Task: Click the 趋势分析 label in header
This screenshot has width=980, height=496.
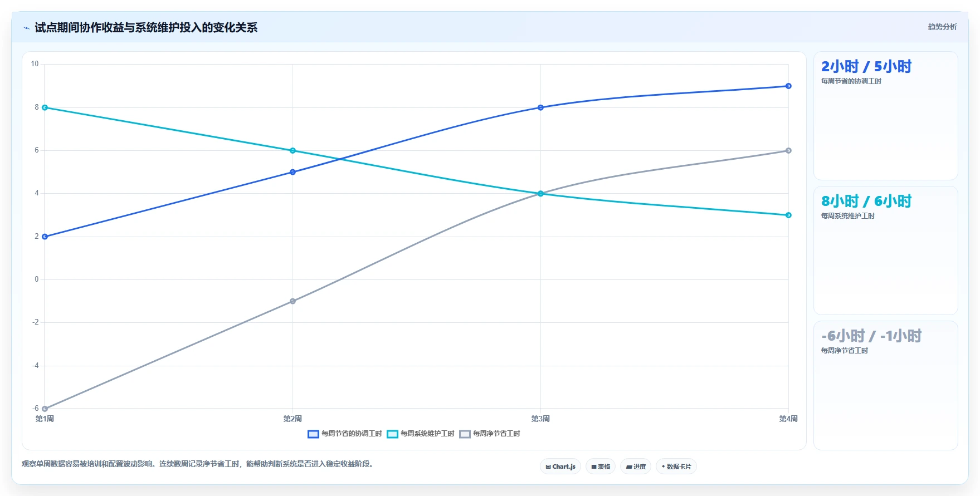Action: [x=942, y=27]
